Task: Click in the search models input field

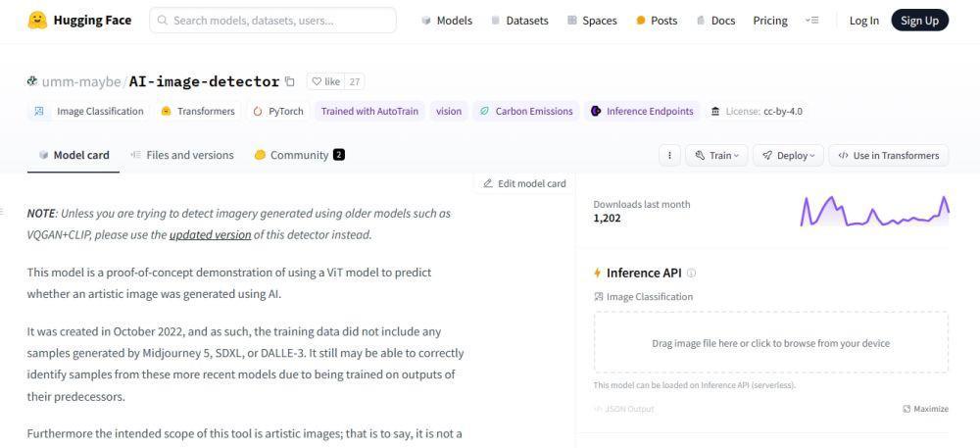Action: coord(272,21)
